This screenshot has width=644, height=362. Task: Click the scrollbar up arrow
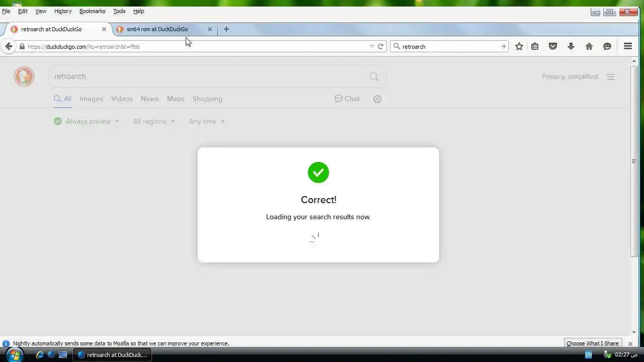634,61
